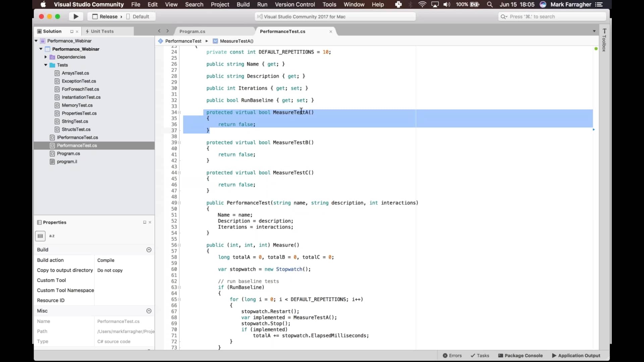The width and height of the screenshot is (644, 362).
Task: Undock the Properties pad
Action: 145,222
